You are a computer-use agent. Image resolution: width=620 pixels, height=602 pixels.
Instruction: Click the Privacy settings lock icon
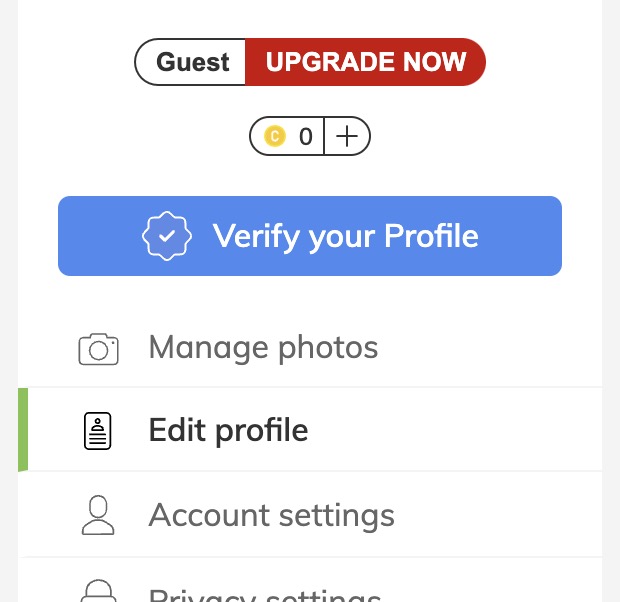pyautogui.click(x=98, y=591)
